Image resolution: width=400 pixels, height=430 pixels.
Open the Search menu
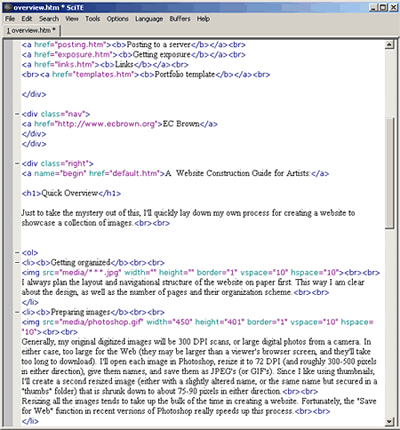click(49, 19)
